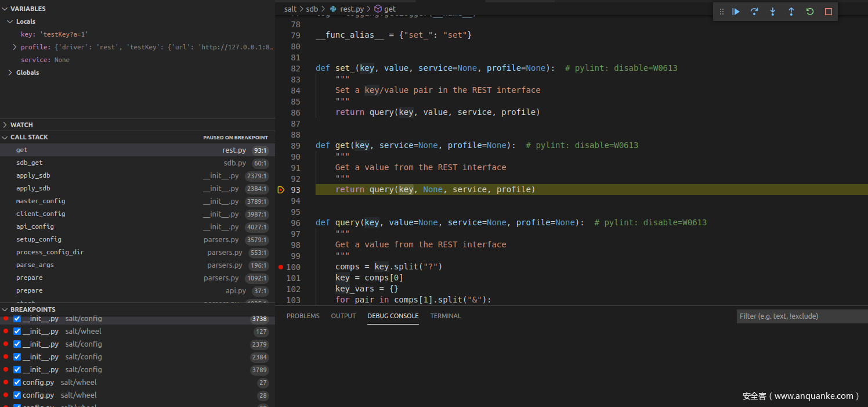The image size is (868, 407).
Task: Select the master_config call stack frame
Action: [41, 201]
